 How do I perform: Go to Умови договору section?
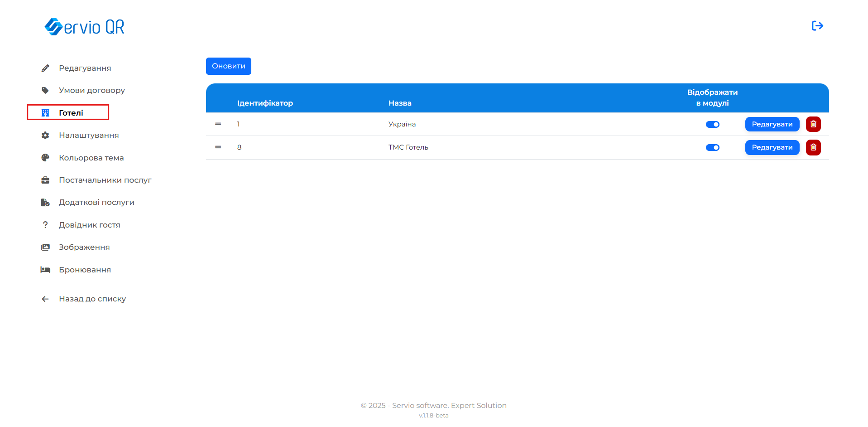(x=91, y=91)
